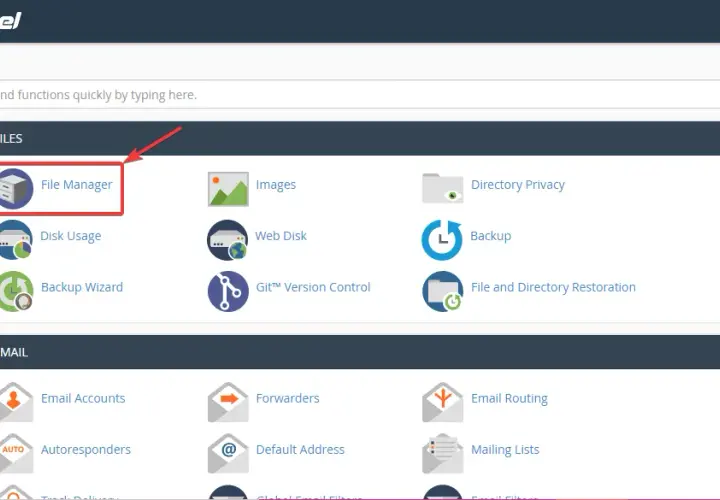Open the Backup link
Screen dimensions: 720x500
(491, 236)
